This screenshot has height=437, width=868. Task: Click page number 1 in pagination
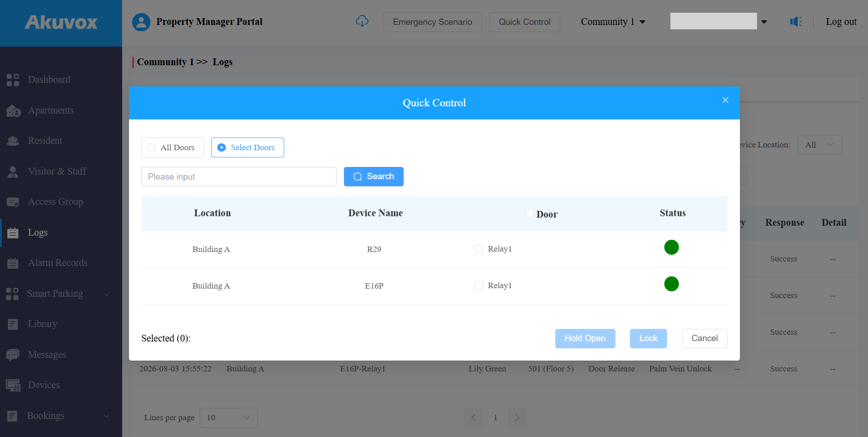tap(496, 418)
